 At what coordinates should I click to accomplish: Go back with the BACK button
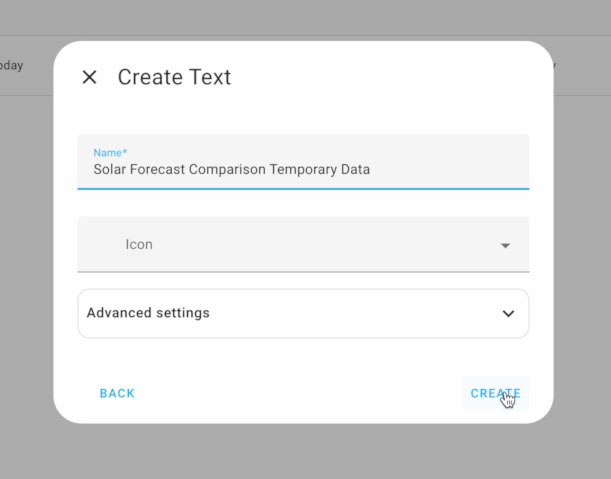(x=117, y=393)
